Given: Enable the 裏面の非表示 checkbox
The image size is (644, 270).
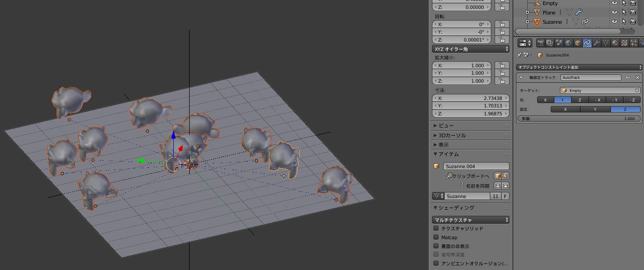Looking at the screenshot, I should (436, 246).
